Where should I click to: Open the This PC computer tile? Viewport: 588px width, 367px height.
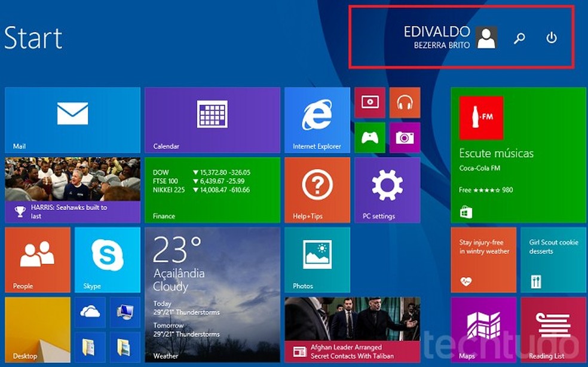point(125,312)
